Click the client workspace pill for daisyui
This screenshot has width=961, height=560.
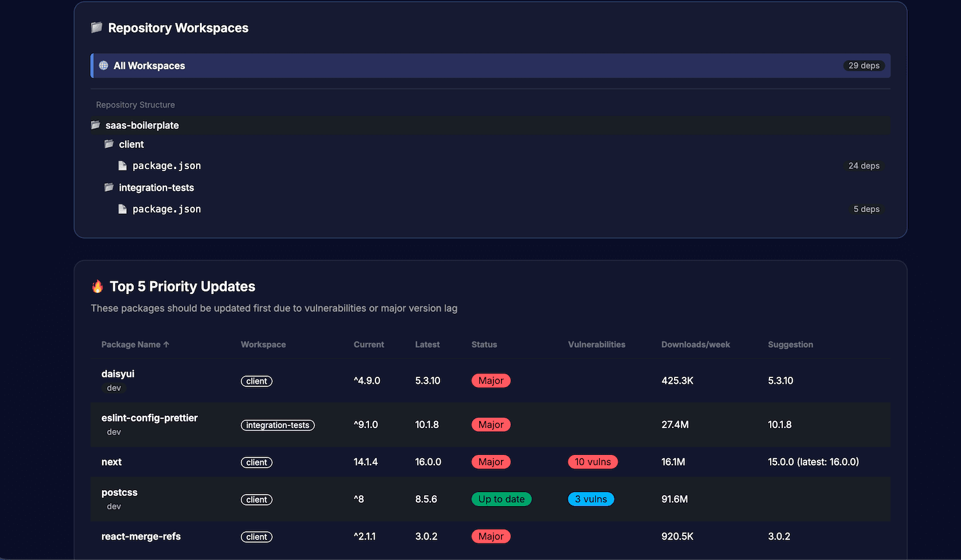256,381
